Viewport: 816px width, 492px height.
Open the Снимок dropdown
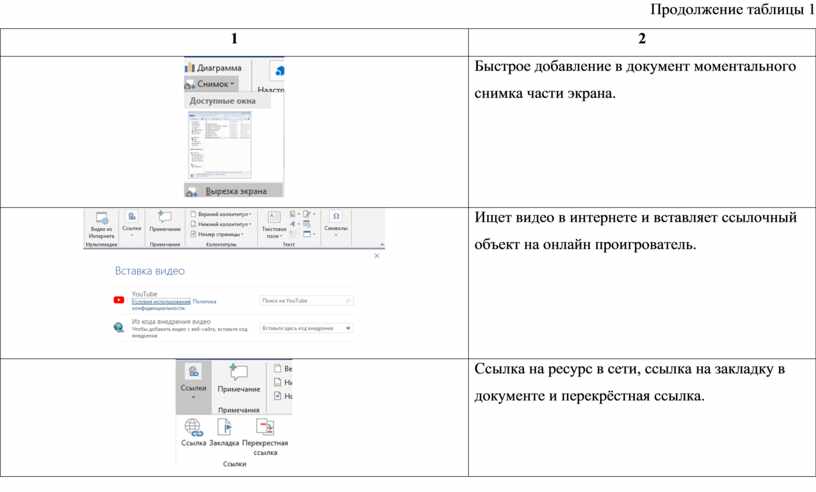click(x=211, y=84)
